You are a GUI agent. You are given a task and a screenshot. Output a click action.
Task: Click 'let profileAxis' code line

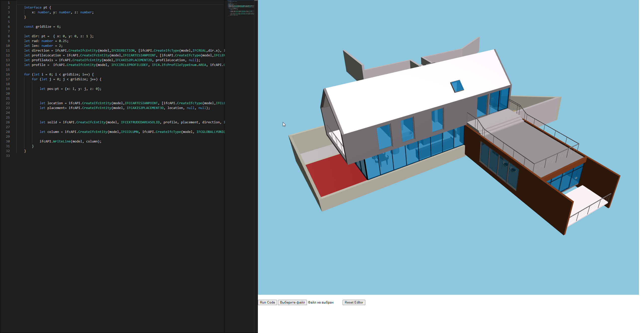click(112, 60)
